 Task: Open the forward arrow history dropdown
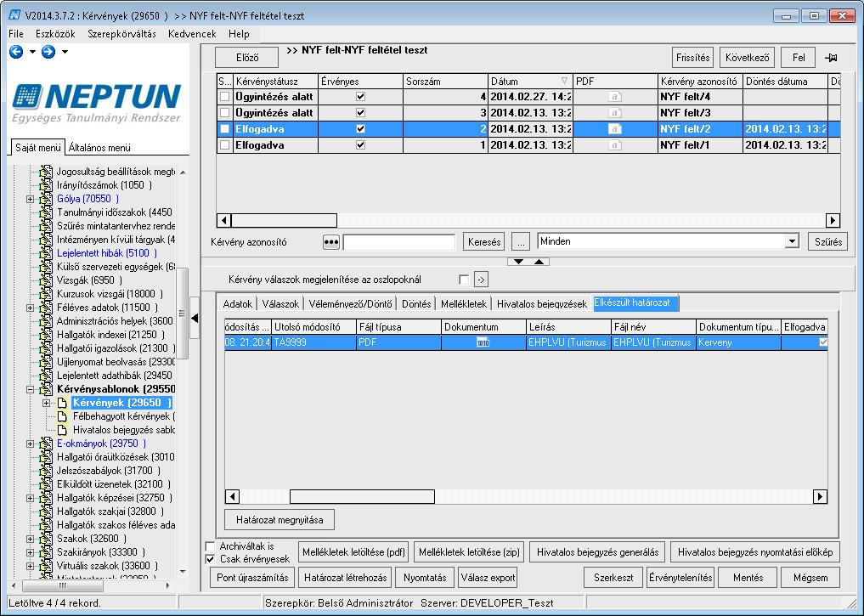point(65,52)
